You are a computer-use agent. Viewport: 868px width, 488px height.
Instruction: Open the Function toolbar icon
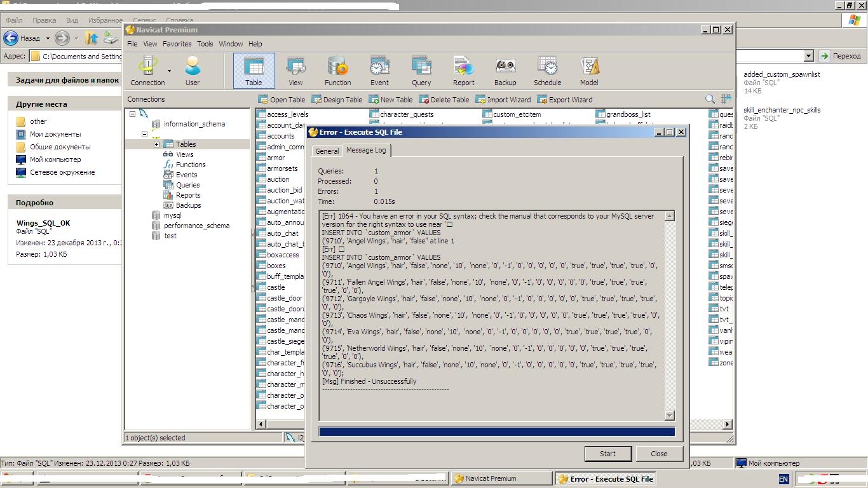pyautogui.click(x=337, y=70)
